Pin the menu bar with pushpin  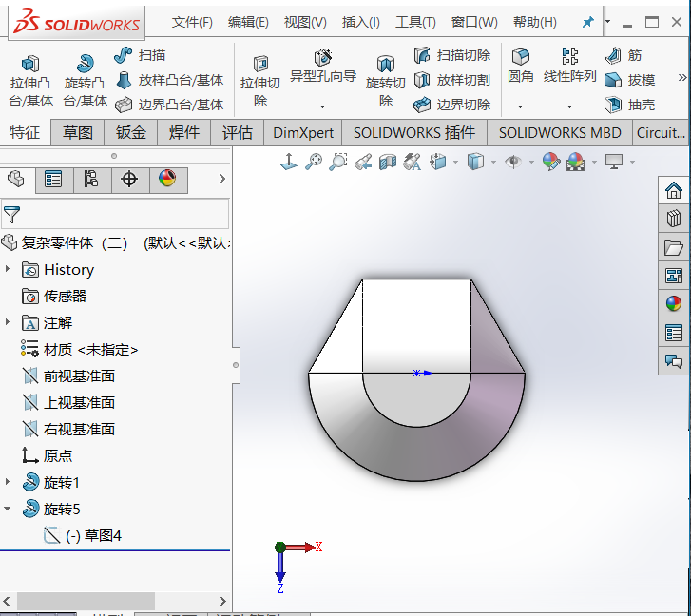tap(587, 22)
